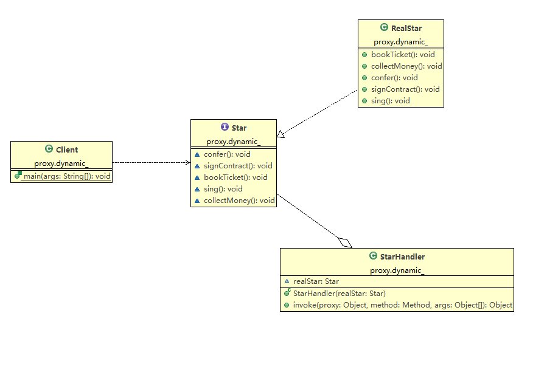Click the blue triangle beside Star signContract()

coord(197,166)
